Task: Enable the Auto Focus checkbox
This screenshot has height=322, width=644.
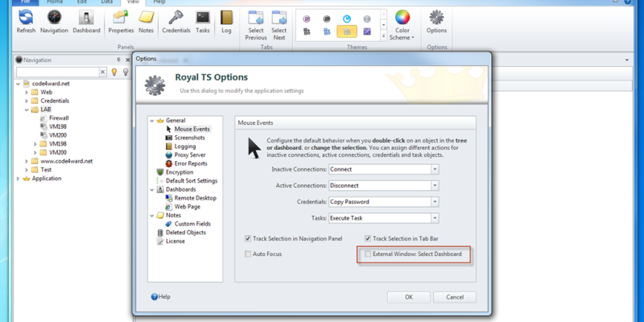Action: (x=248, y=254)
